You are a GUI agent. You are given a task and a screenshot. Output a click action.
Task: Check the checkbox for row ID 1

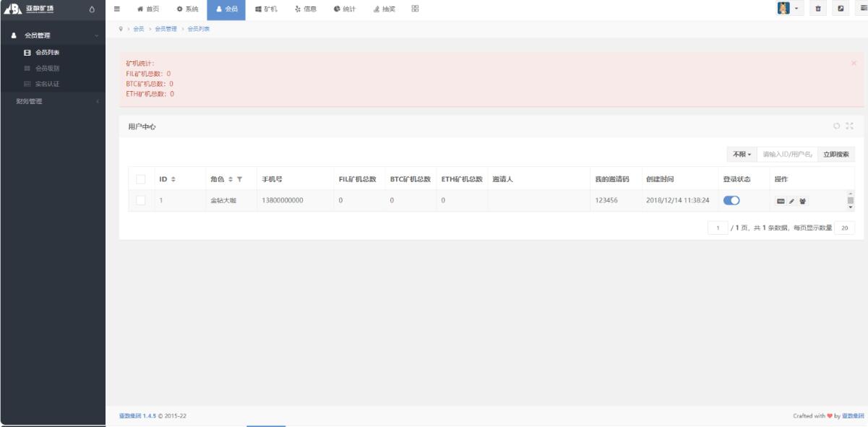(x=142, y=201)
